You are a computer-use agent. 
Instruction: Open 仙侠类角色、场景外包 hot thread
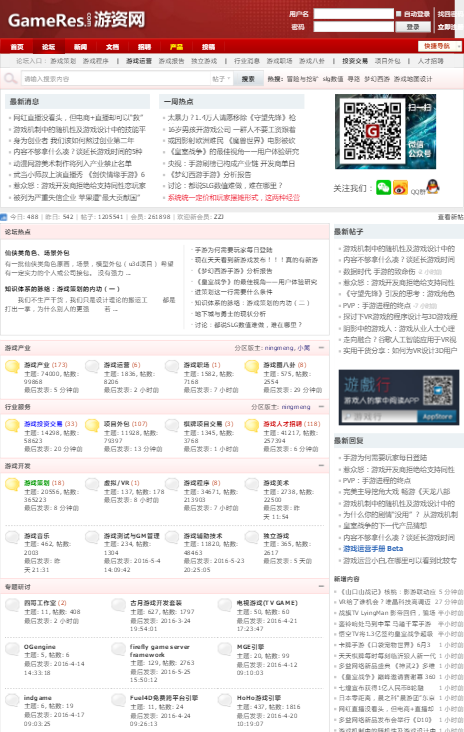37,253
